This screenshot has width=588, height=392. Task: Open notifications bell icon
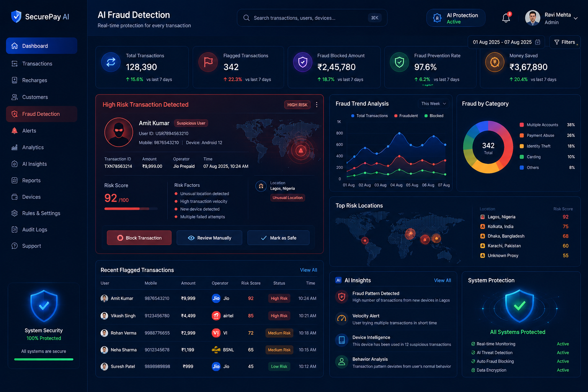coord(506,18)
